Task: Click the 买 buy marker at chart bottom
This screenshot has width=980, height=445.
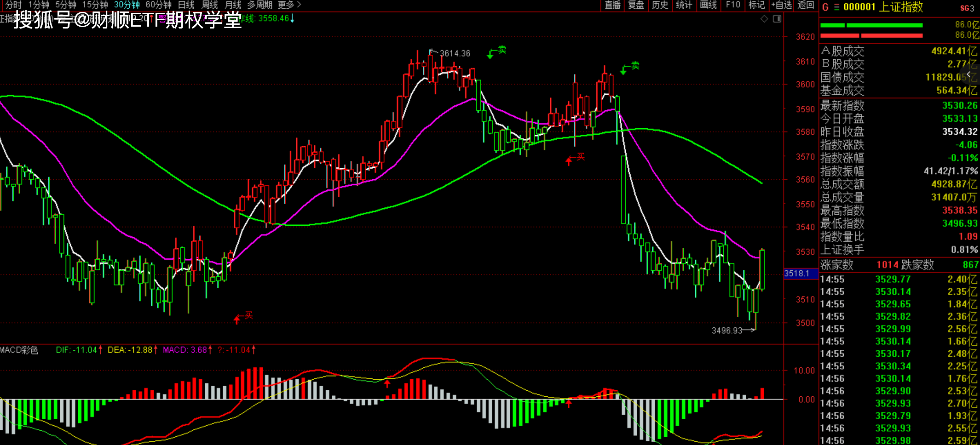Action: (x=243, y=316)
